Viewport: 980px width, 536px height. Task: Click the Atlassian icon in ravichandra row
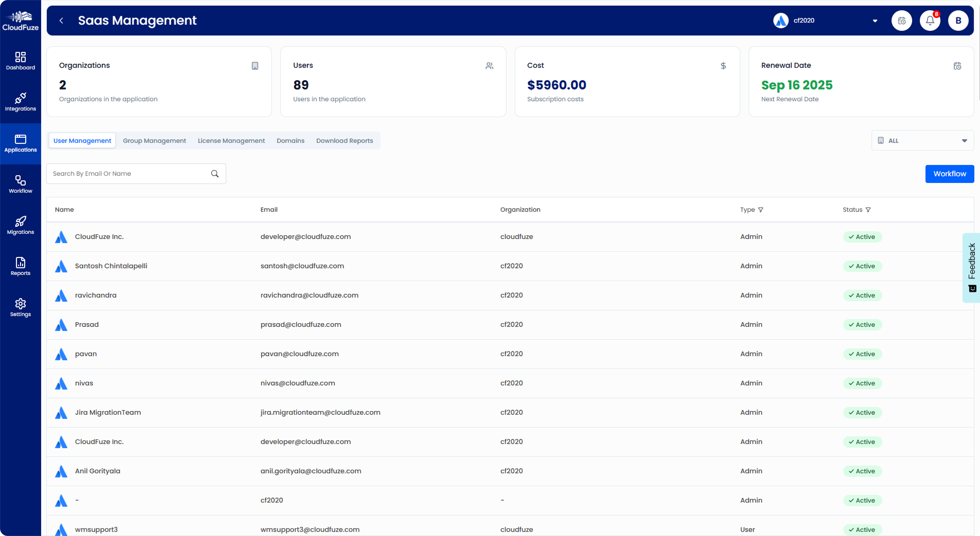click(61, 295)
